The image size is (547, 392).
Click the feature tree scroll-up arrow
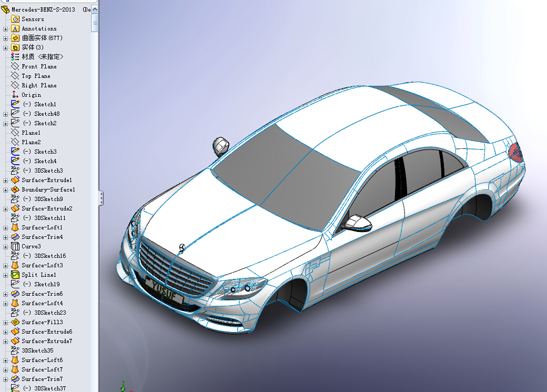click(95, 9)
